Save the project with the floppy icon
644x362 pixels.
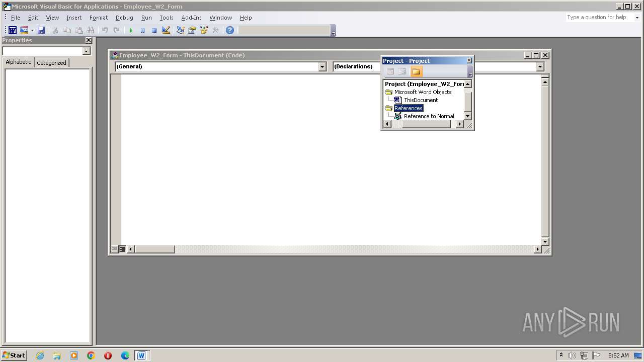click(x=41, y=30)
